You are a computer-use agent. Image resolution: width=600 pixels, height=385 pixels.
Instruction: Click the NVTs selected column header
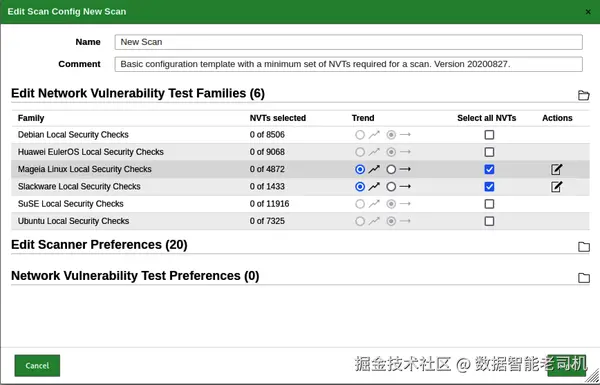(x=278, y=118)
